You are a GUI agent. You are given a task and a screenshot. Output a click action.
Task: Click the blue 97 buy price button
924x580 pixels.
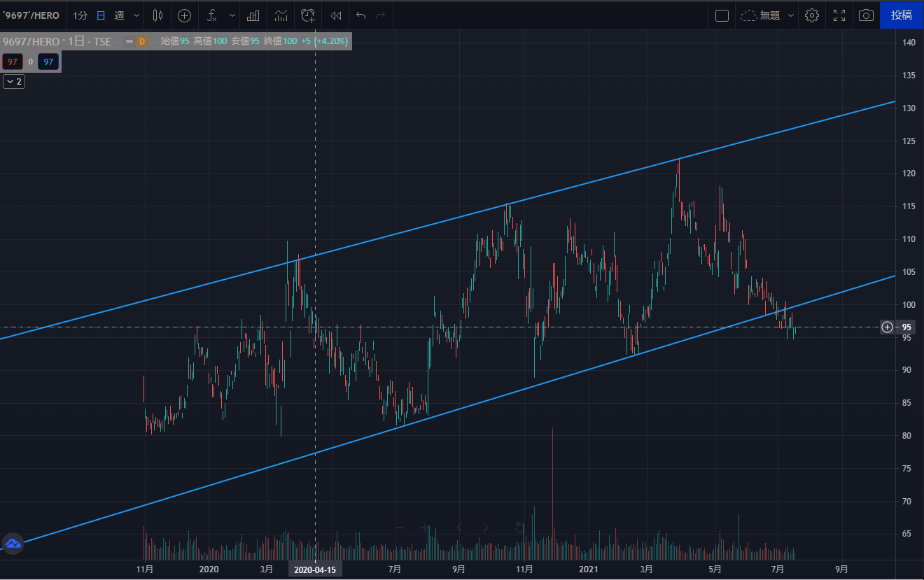coord(48,62)
